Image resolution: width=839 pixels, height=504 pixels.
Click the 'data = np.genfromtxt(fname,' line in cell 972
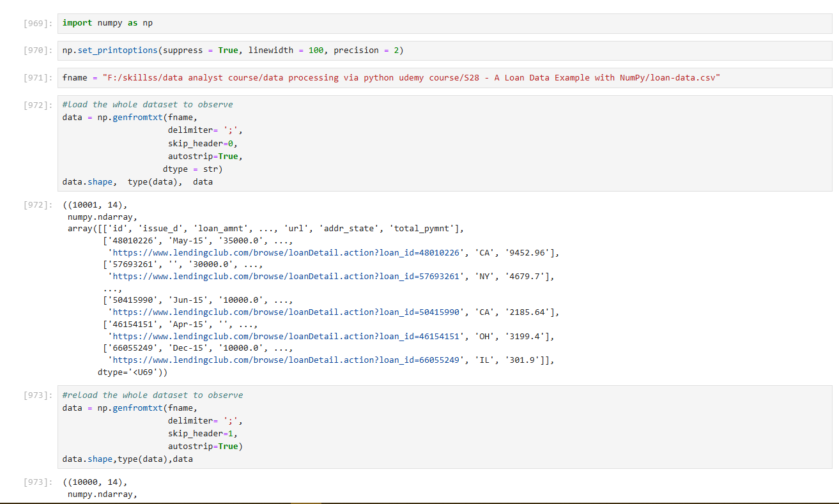point(130,118)
